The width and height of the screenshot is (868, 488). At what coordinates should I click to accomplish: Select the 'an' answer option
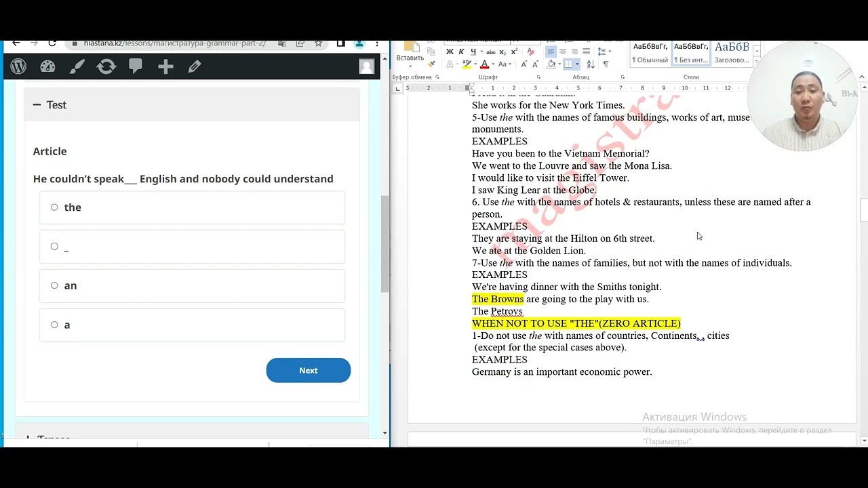(x=192, y=285)
